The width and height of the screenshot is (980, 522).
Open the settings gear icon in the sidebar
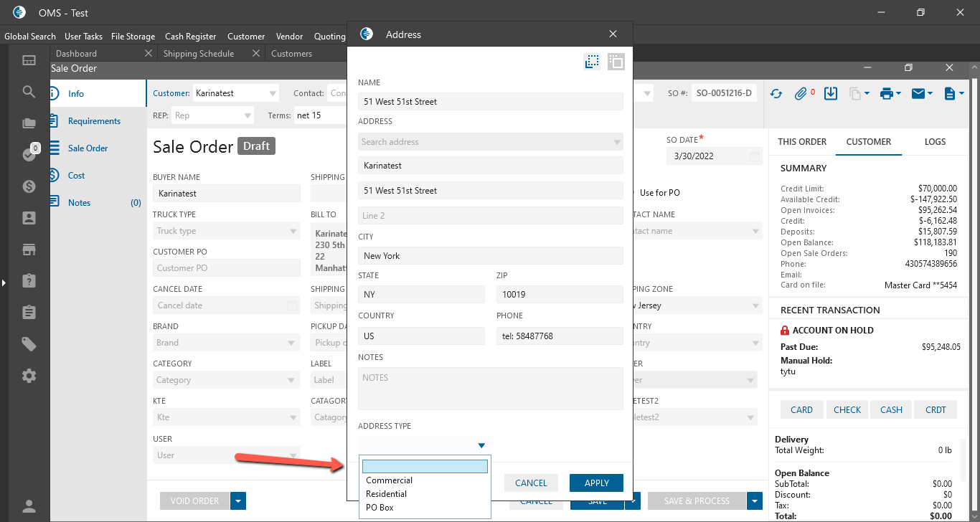(x=29, y=375)
